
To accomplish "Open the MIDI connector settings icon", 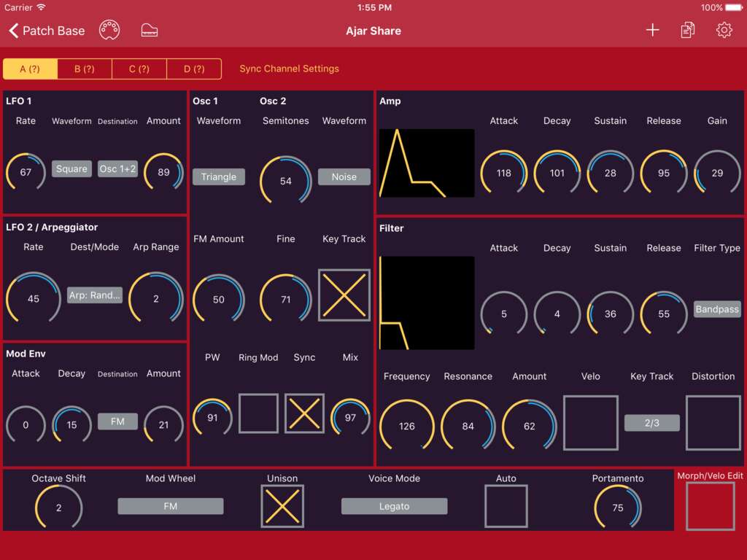I will coord(109,31).
